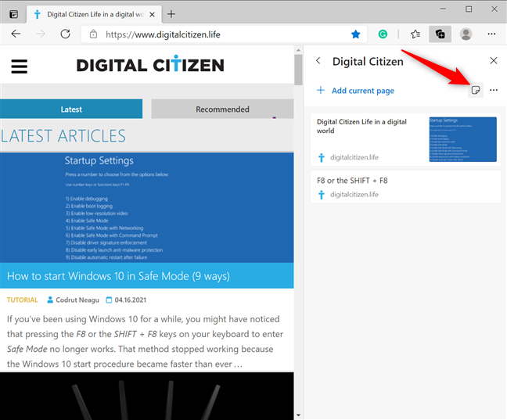Toggle the Collections toolbar button
The width and height of the screenshot is (507, 420).
pyautogui.click(x=440, y=34)
